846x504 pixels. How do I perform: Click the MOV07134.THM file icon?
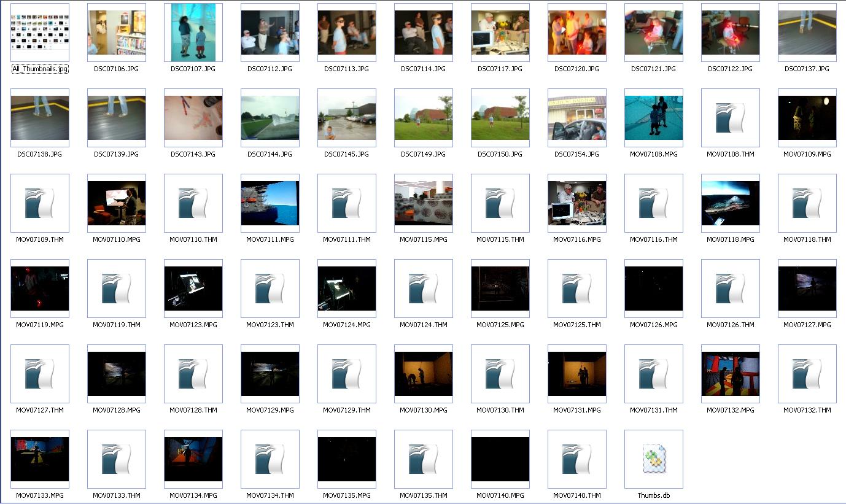(x=270, y=459)
